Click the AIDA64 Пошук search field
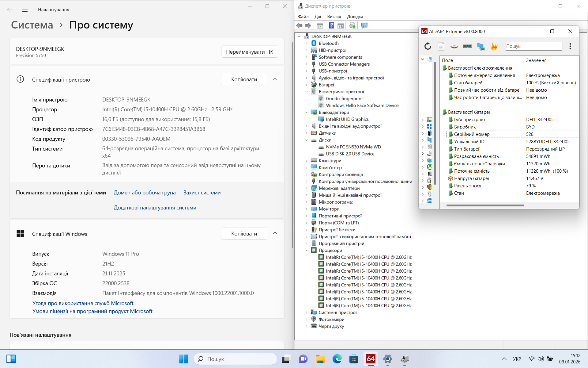The height and width of the screenshot is (368, 588). 533,46
